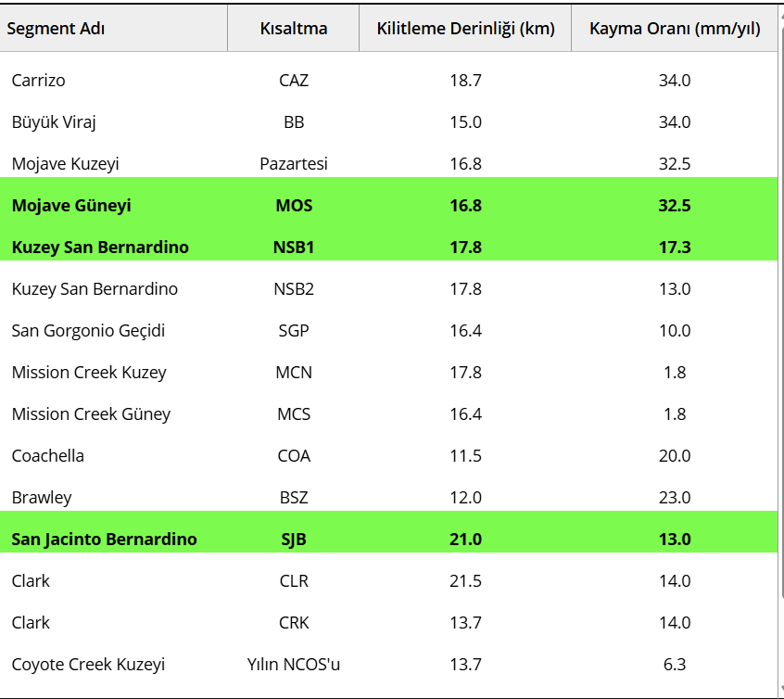Sort by the Kısaltma column header
784x699 pixels.
(x=294, y=28)
